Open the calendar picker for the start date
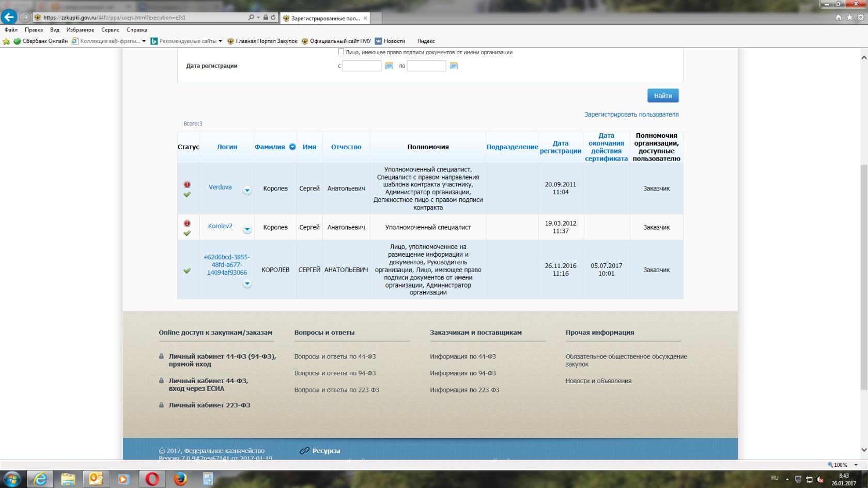 coord(389,66)
